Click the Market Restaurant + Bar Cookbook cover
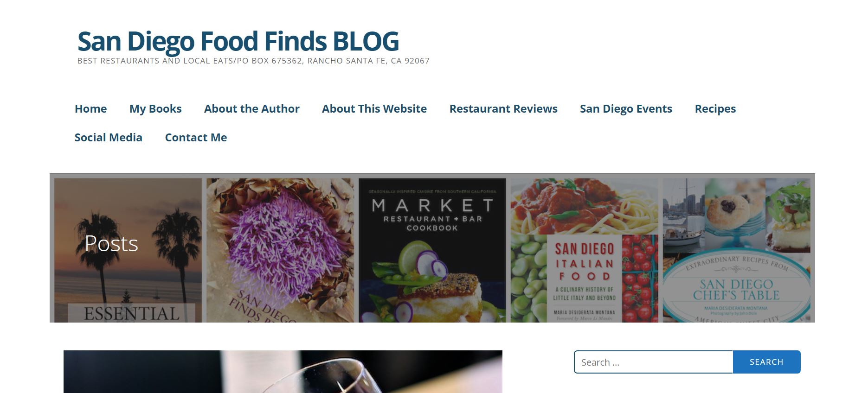 432,250
